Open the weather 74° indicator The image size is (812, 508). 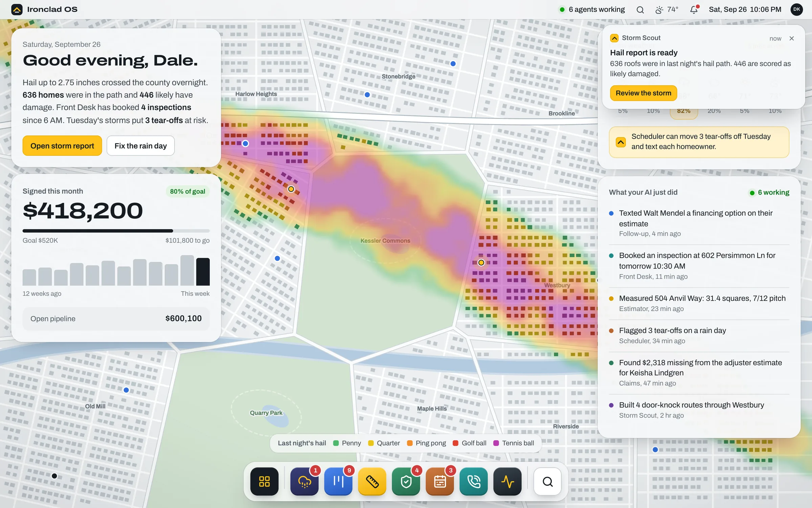click(x=667, y=9)
